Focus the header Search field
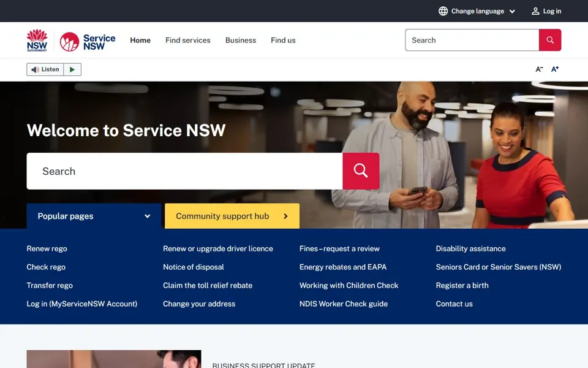 coord(472,40)
